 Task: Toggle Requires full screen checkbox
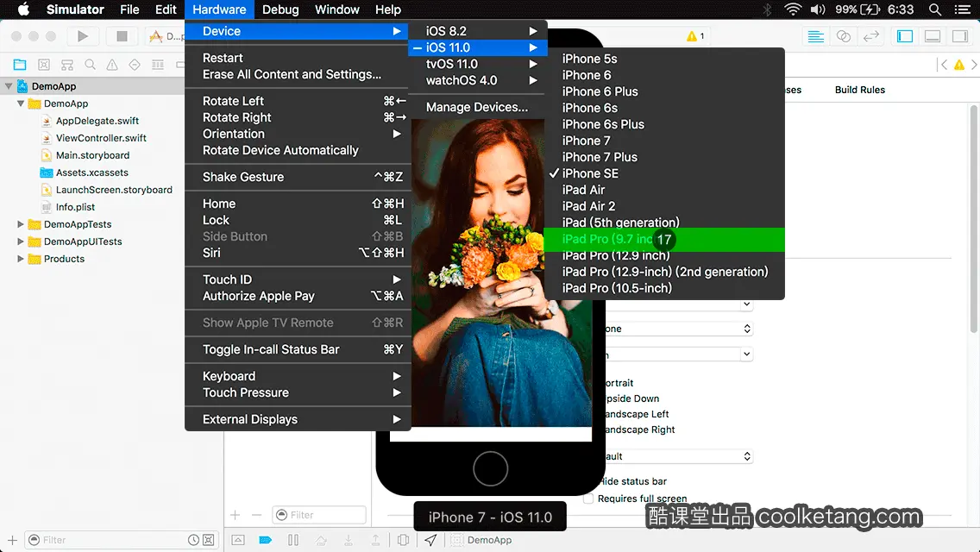click(588, 499)
